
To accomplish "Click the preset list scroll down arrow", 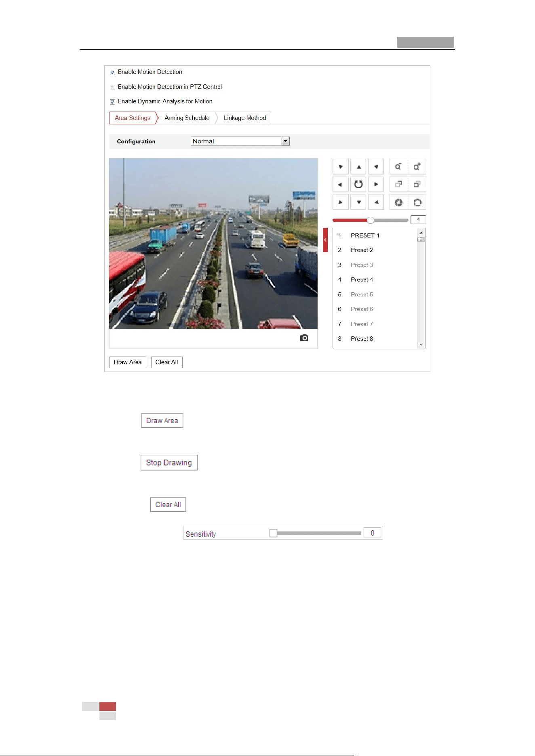I will click(x=421, y=344).
